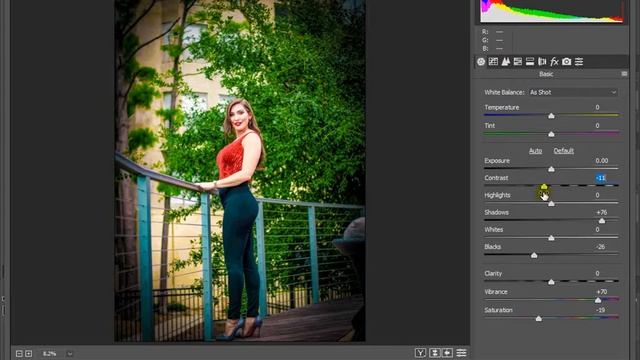Toggle the preview preferences icon at bottom right
The image size is (640, 360).
461,353
